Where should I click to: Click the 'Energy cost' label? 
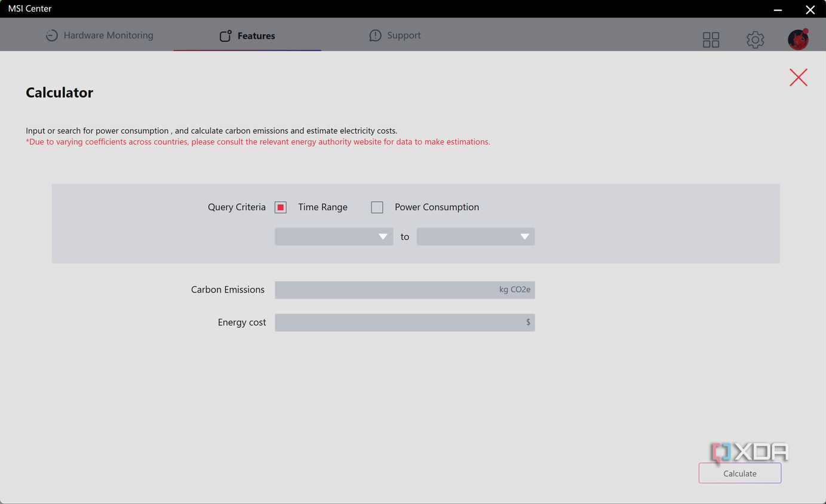pyautogui.click(x=242, y=322)
